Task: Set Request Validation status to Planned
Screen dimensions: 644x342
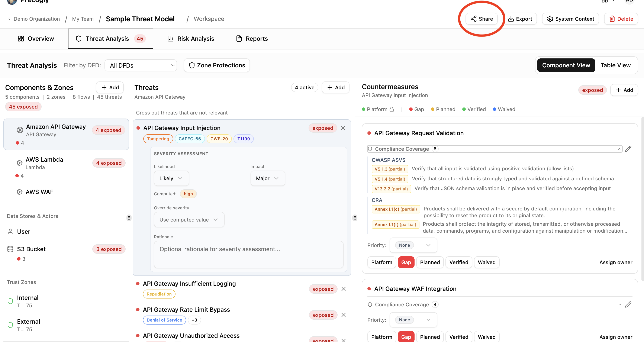Action: click(x=430, y=262)
